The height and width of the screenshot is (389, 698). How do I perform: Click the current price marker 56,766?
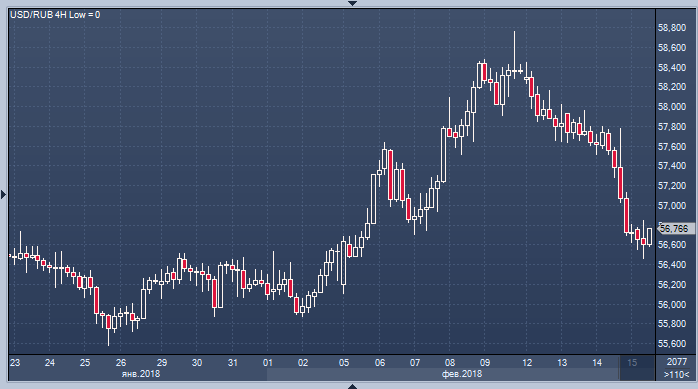[x=675, y=229]
